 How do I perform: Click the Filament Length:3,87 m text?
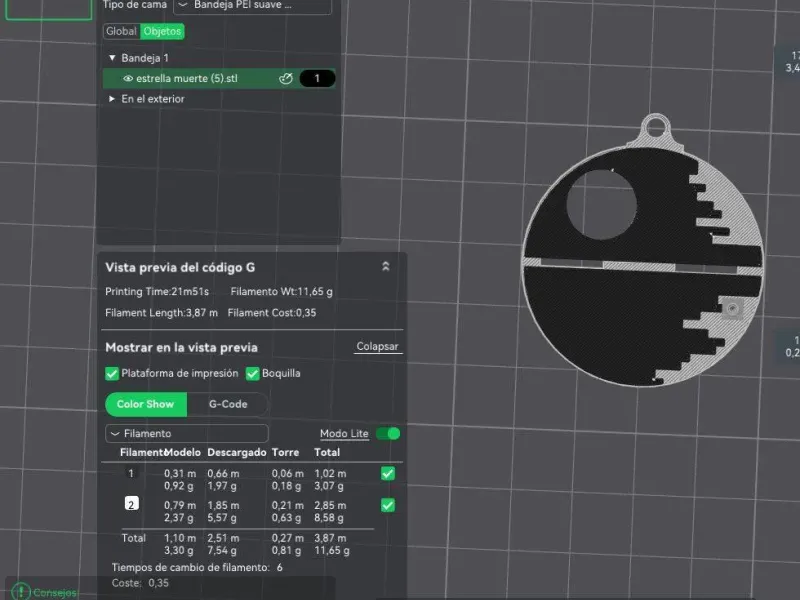(x=161, y=313)
